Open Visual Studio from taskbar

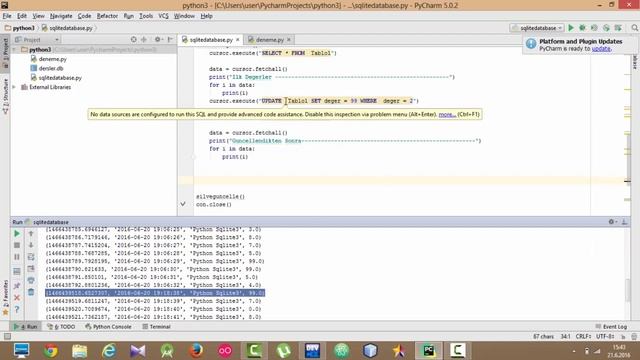click(138, 351)
